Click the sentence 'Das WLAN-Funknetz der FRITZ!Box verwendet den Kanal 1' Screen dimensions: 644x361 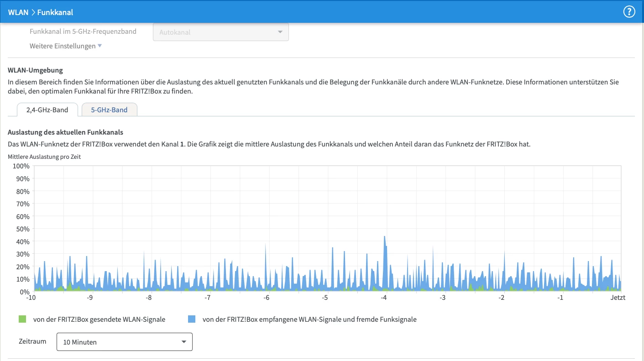[x=96, y=144]
